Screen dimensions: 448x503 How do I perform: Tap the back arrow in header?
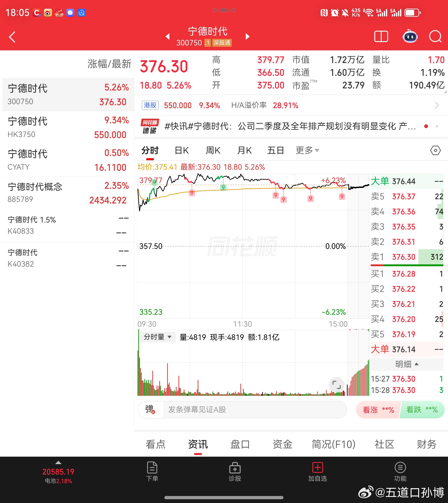(12, 37)
